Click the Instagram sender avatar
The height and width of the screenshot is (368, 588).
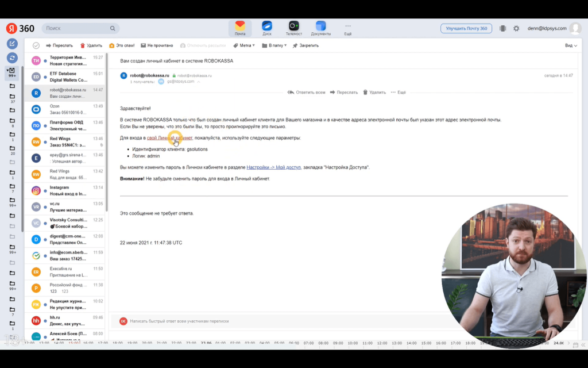[x=36, y=191]
